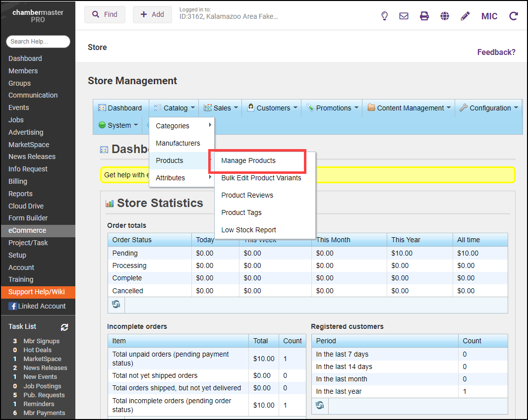Expand the Configuration dropdown

point(489,108)
